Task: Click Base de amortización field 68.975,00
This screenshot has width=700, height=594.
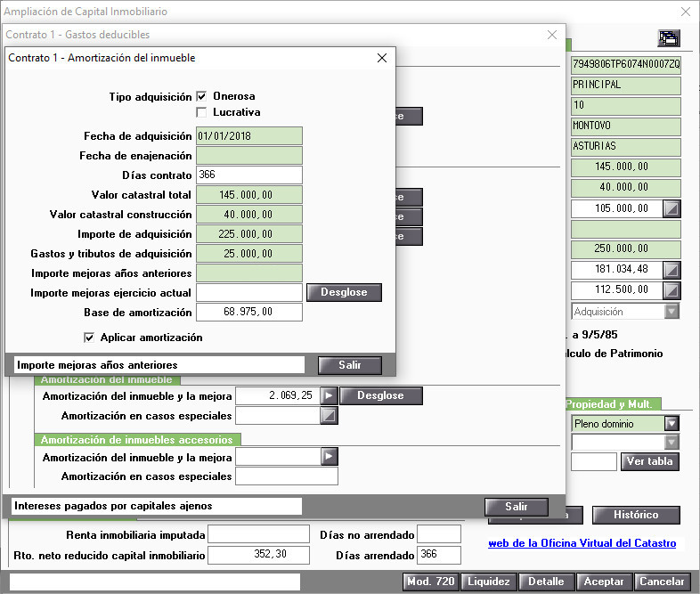Action: (249, 313)
